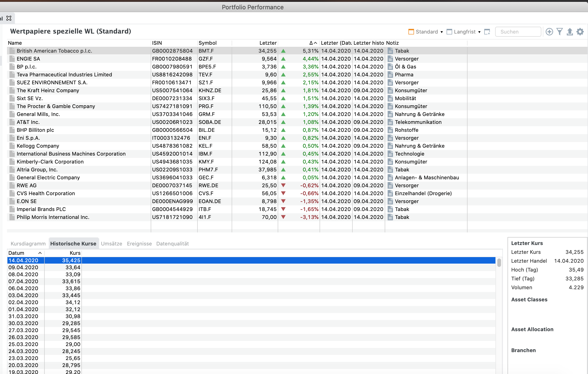The width and height of the screenshot is (588, 374).
Task: Click the export upload icon
Action: [x=570, y=32]
